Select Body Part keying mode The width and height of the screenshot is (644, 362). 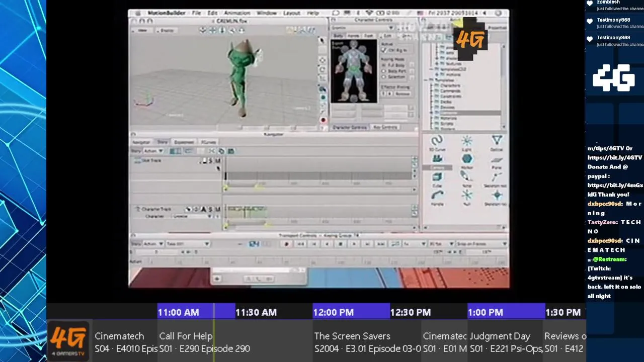point(384,71)
